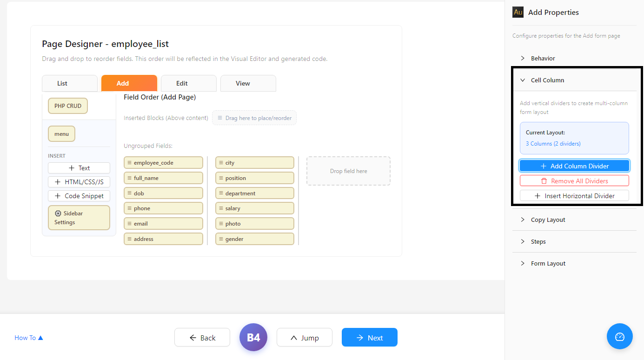This screenshot has width=644, height=360.
Task: Click the gear icon in Sidebar Settings
Action: point(58,213)
